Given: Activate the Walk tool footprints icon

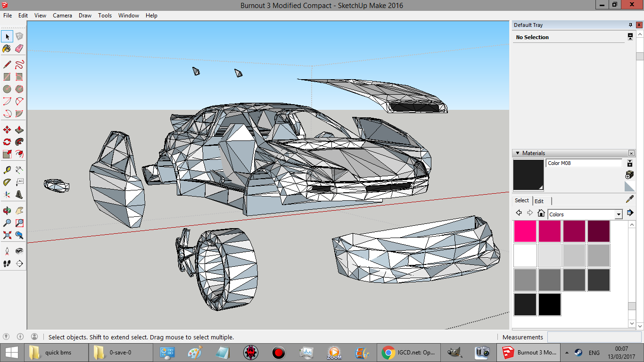Looking at the screenshot, I should click(7, 263).
